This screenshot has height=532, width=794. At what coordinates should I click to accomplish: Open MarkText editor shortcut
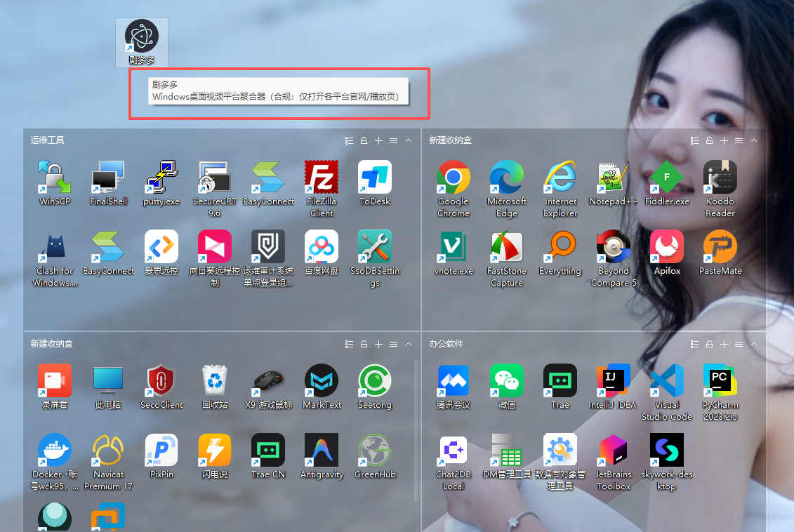(x=322, y=387)
